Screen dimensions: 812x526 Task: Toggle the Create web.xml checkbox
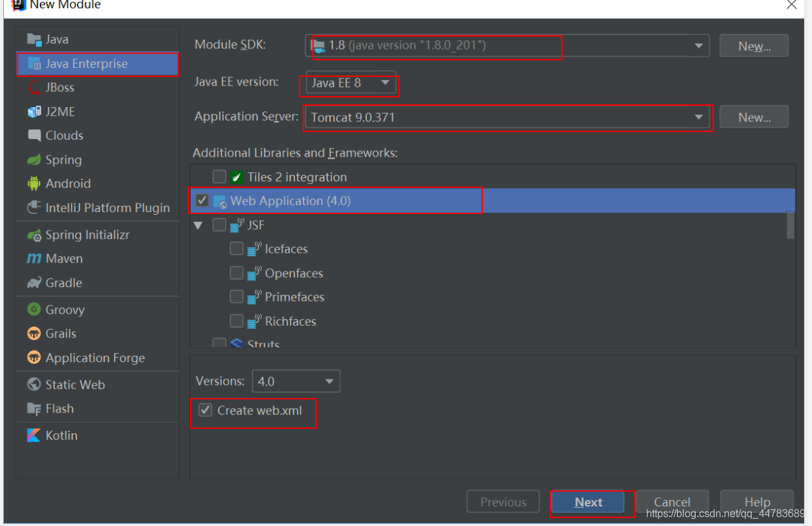(206, 410)
